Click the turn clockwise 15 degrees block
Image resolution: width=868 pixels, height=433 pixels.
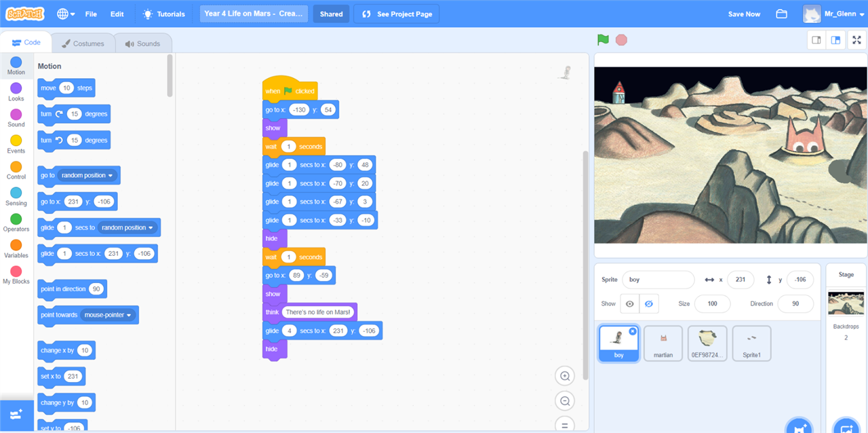73,114
